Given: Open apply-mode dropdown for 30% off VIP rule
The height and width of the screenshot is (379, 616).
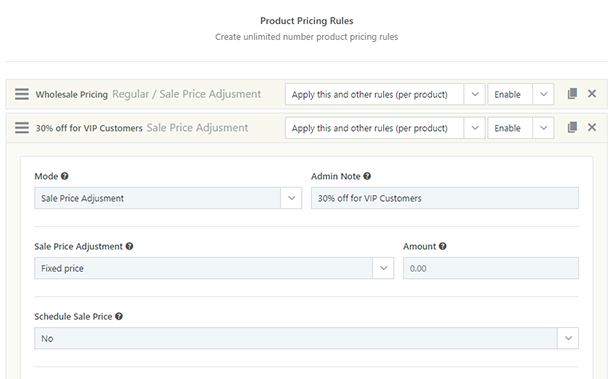Looking at the screenshot, I should tap(385, 128).
